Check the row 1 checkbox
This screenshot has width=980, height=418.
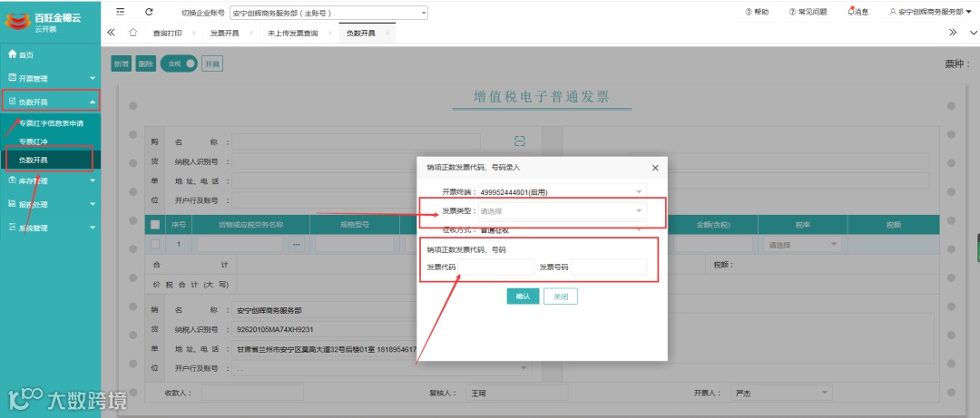(155, 244)
